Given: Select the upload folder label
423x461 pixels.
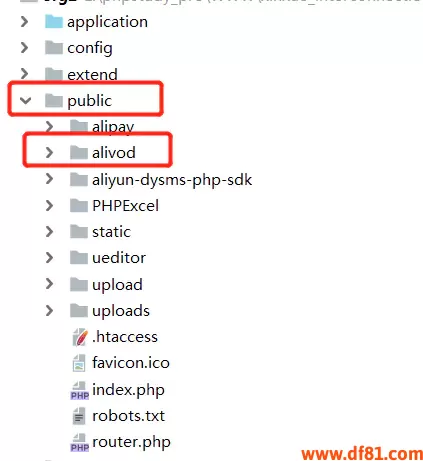Looking at the screenshot, I should coord(117,285).
